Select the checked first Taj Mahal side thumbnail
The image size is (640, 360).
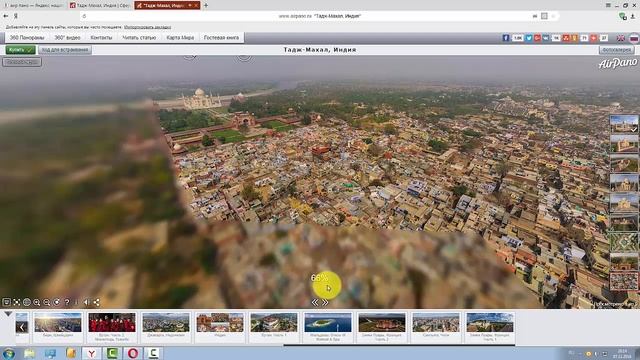tap(624, 124)
